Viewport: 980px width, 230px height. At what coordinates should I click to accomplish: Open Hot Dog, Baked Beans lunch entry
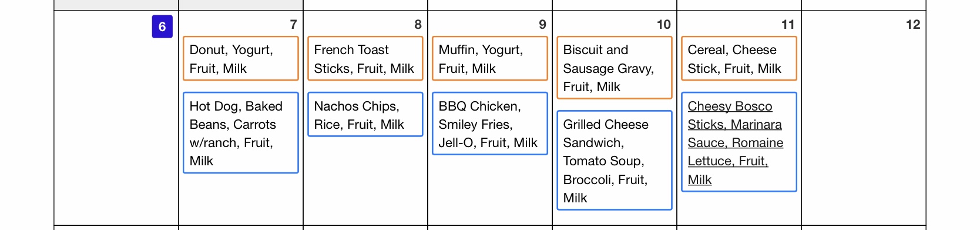click(241, 133)
